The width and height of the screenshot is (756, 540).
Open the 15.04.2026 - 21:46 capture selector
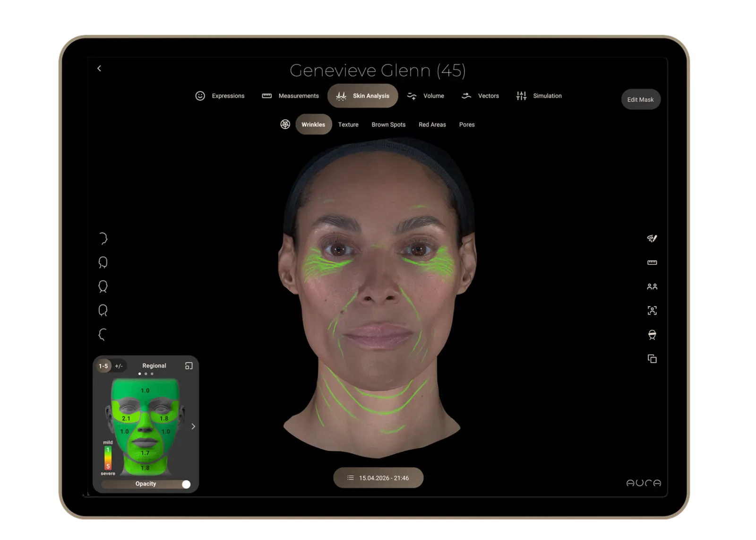[378, 478]
